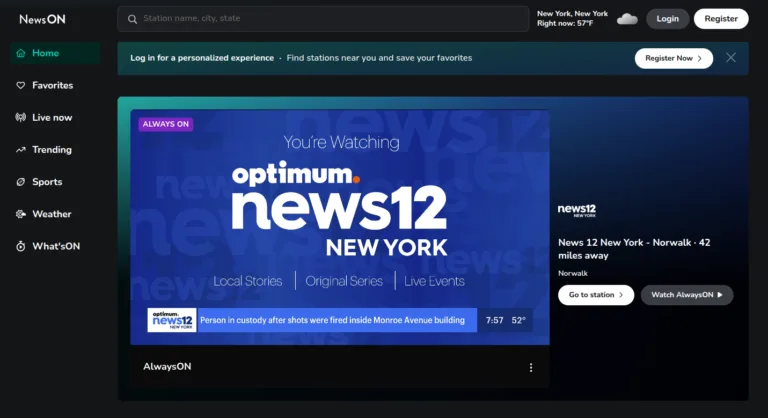The image size is (768, 418).
Task: Click the Trending arrow icon
Action: 21,150
